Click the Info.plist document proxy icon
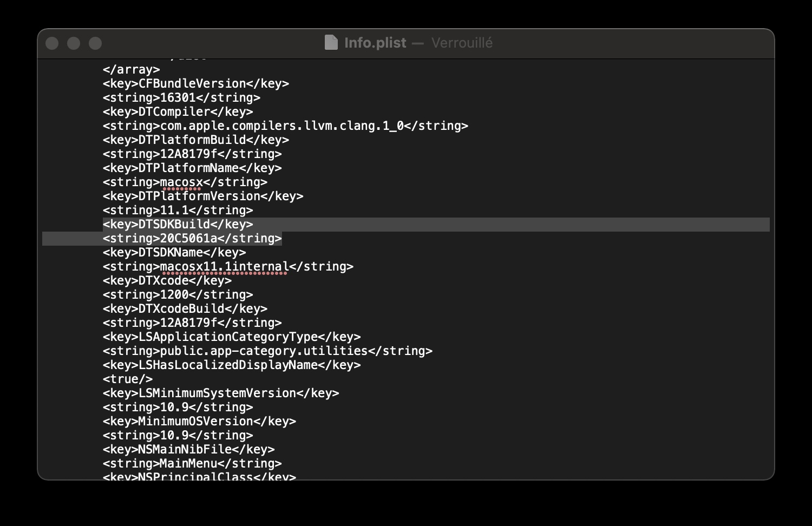Screen dimensions: 812x526 pos(331,43)
